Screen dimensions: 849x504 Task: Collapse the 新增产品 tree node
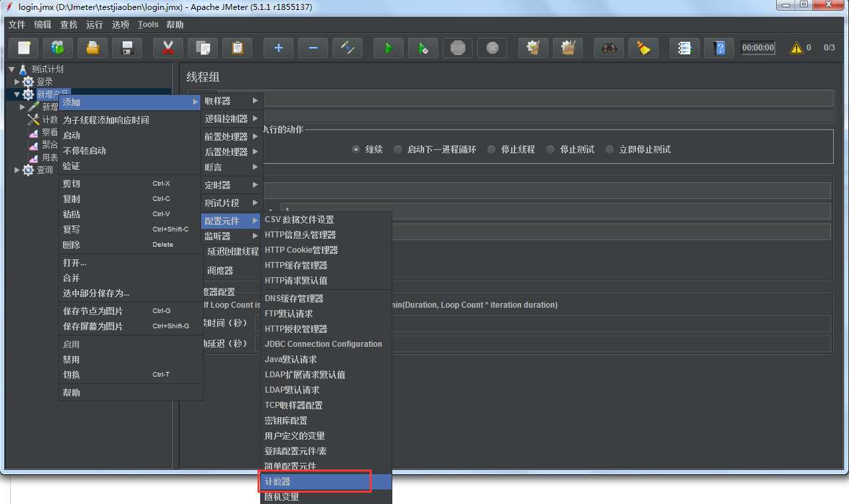tap(17, 94)
